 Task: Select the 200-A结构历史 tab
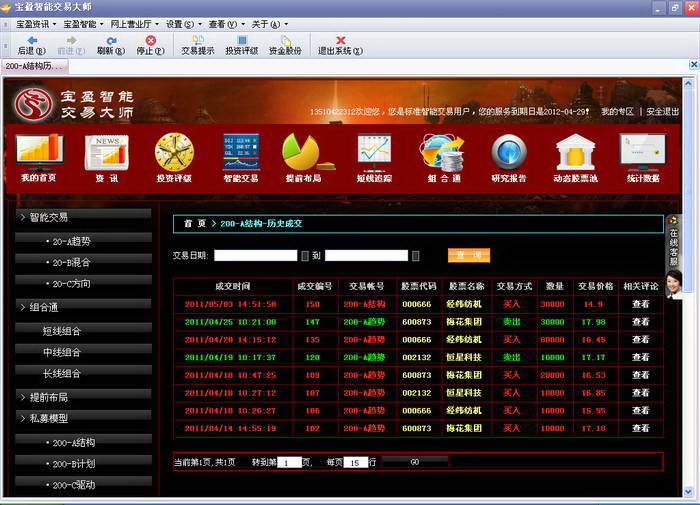pyautogui.click(x=35, y=66)
